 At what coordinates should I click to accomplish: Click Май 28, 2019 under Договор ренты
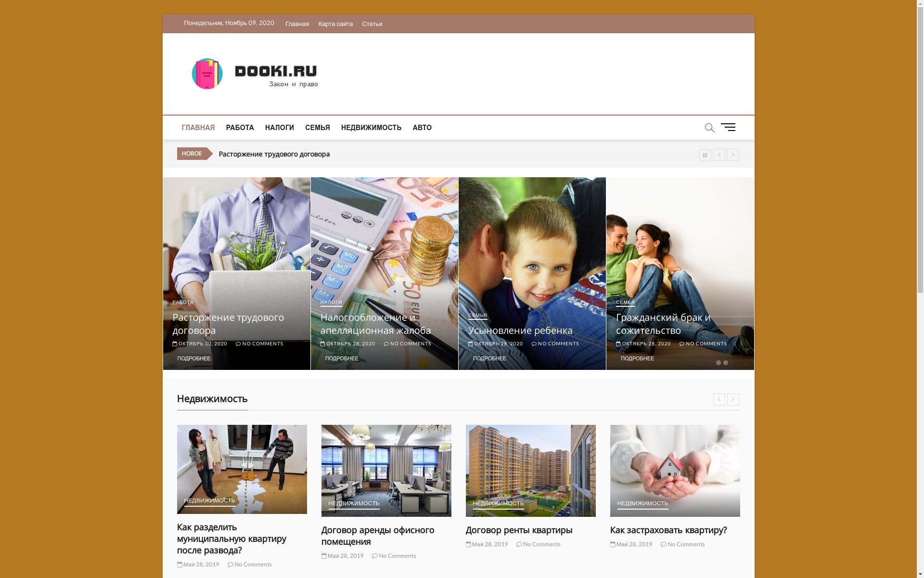[x=487, y=544]
